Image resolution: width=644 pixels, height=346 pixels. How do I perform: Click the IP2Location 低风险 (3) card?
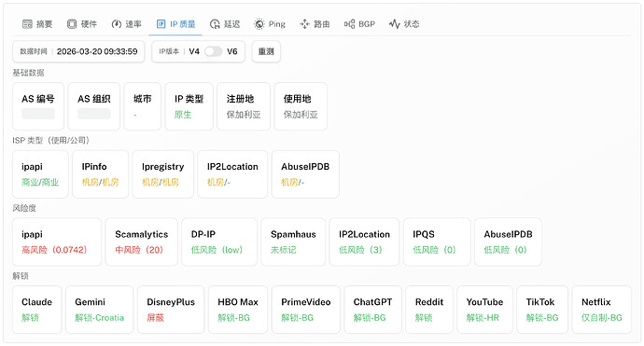(x=364, y=242)
